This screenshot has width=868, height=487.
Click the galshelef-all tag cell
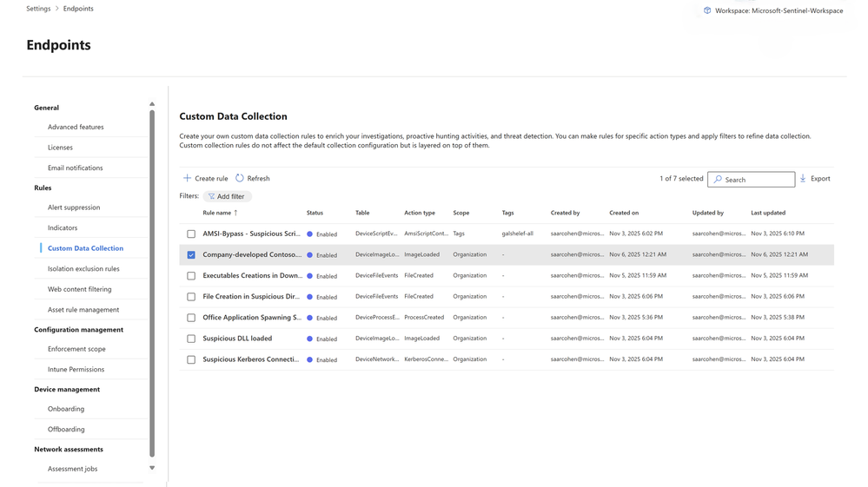tap(518, 234)
